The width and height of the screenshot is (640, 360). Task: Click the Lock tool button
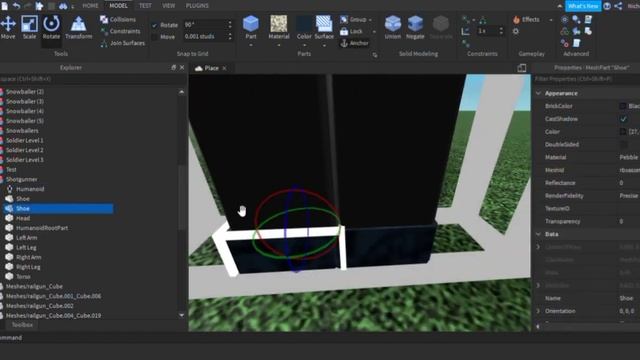[x=351, y=31]
